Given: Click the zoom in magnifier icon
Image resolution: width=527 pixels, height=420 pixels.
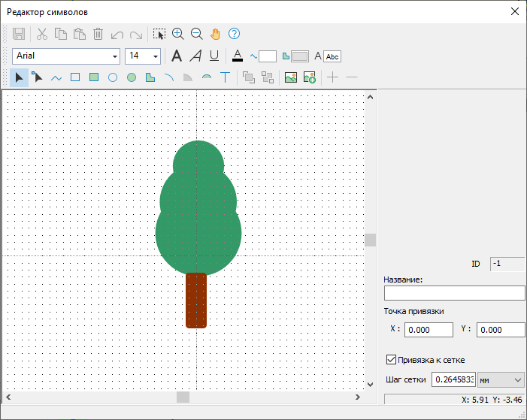Looking at the screenshot, I should 178,34.
